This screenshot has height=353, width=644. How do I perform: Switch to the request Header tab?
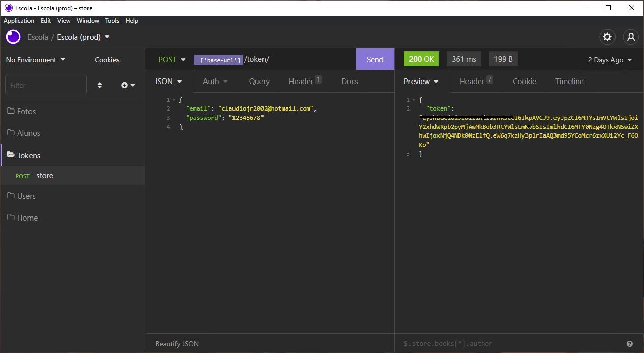[x=305, y=81]
